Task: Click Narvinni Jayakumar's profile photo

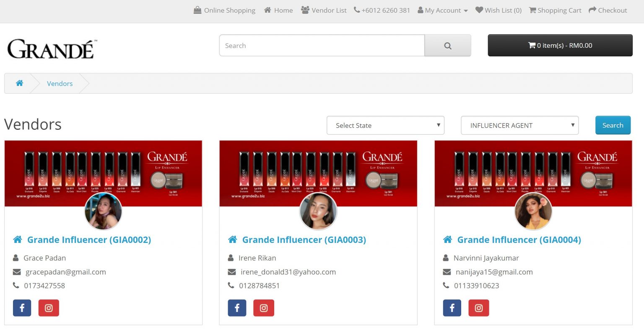Action: tap(533, 211)
